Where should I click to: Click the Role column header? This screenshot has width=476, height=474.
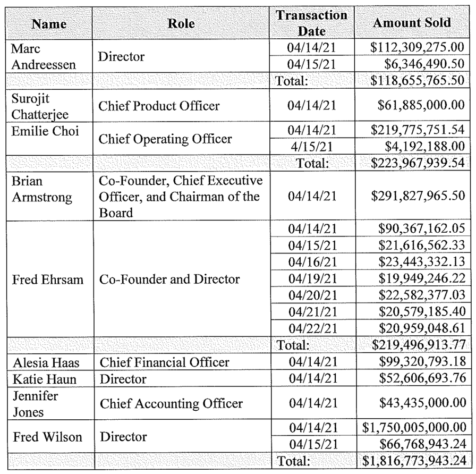[181, 23]
